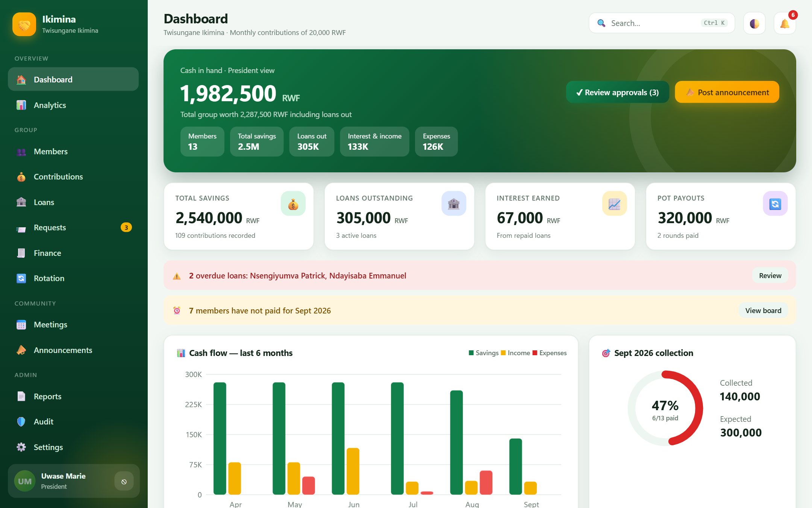Viewport: 812px width, 508px height.
Task: Open Meetings page
Action: click(73, 324)
